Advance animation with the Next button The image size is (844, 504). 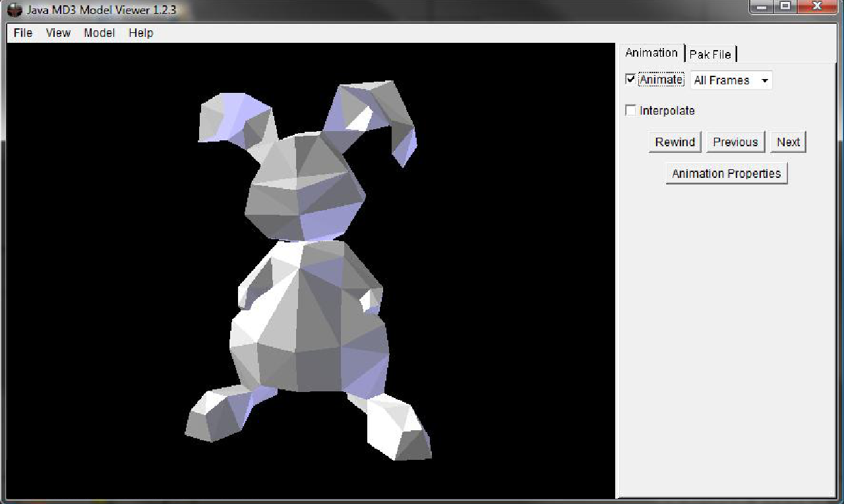(x=788, y=142)
